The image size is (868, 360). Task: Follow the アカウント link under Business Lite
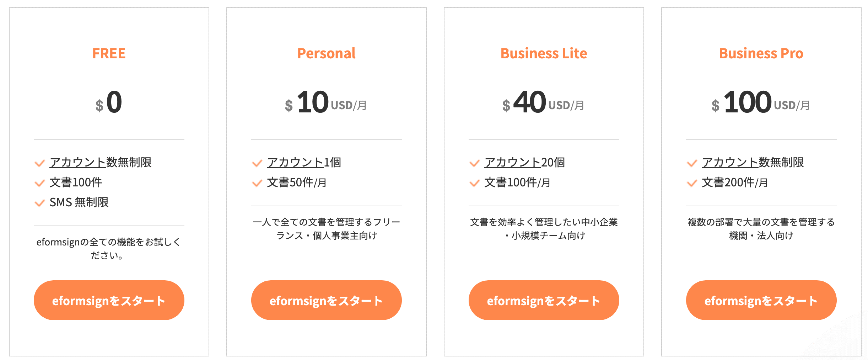513,162
